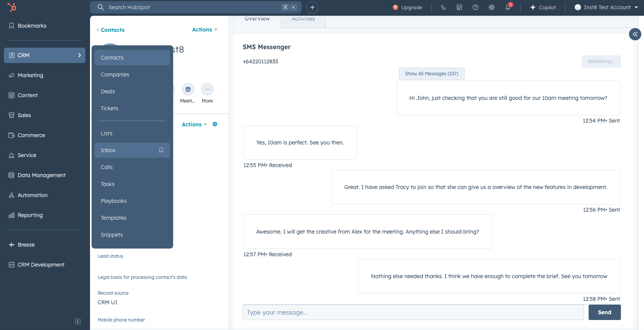This screenshot has width=644, height=330.
Task: Open the Marketplace icon
Action: 459,7
